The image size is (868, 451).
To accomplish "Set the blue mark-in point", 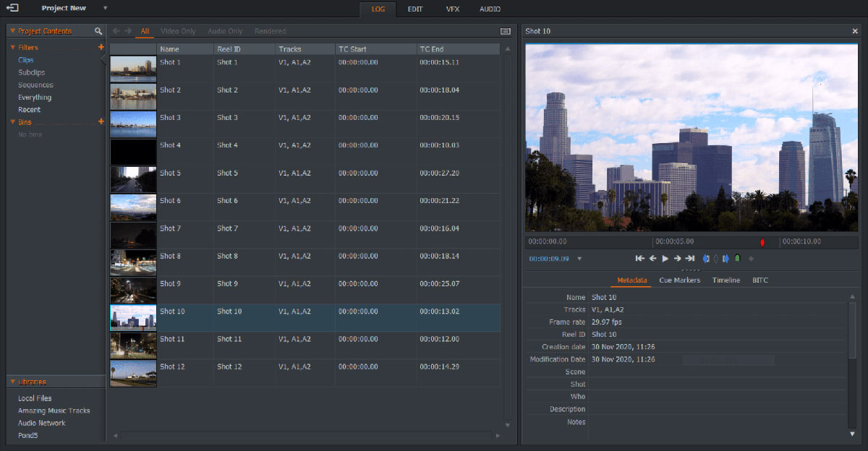I will 706,259.
